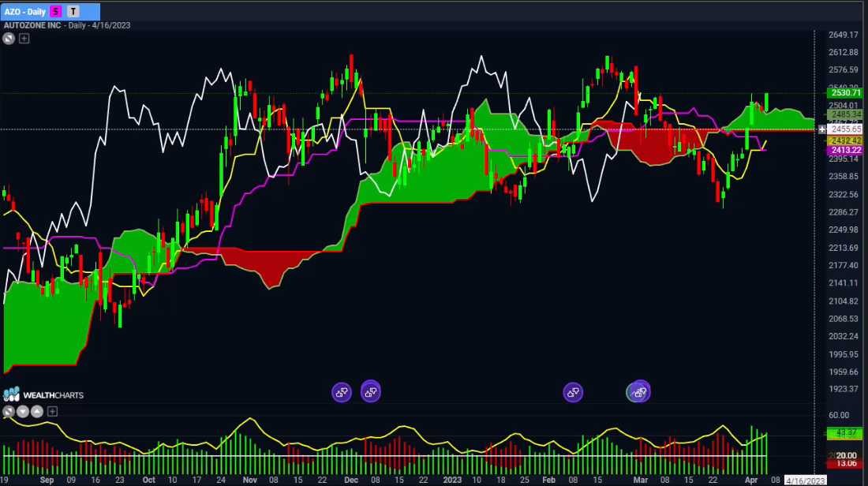868x486 pixels.
Task: Click the white 2455.65 crosshair price label
Action: point(845,129)
